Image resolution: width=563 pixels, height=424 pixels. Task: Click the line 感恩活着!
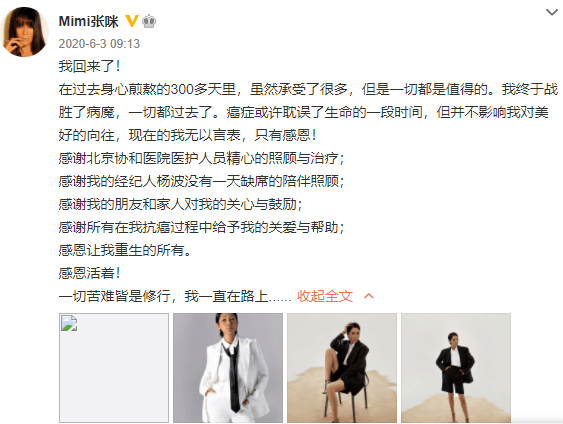coord(89,273)
